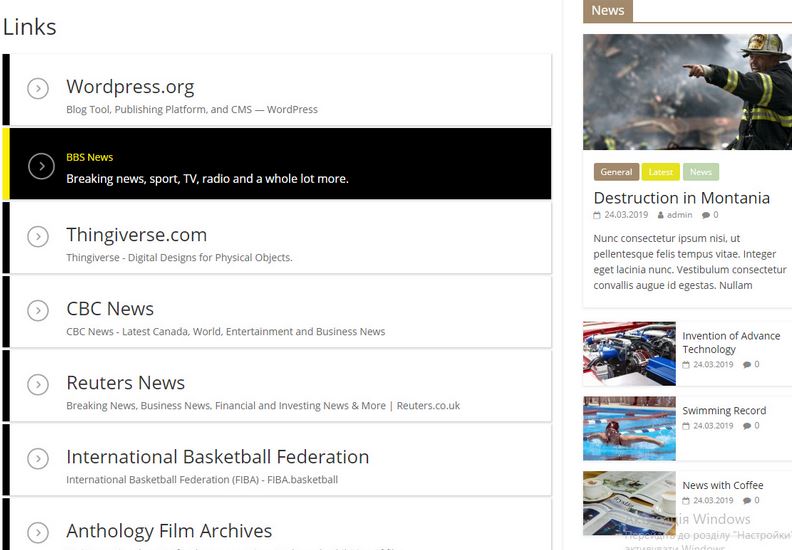792x550 pixels.
Task: Click the Wordpress.org description text
Action: pos(191,109)
